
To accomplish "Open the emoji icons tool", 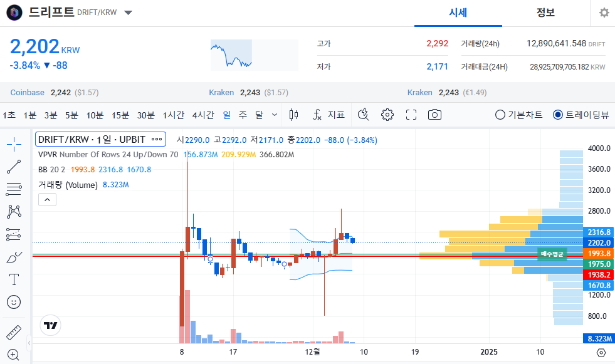I will [14, 302].
